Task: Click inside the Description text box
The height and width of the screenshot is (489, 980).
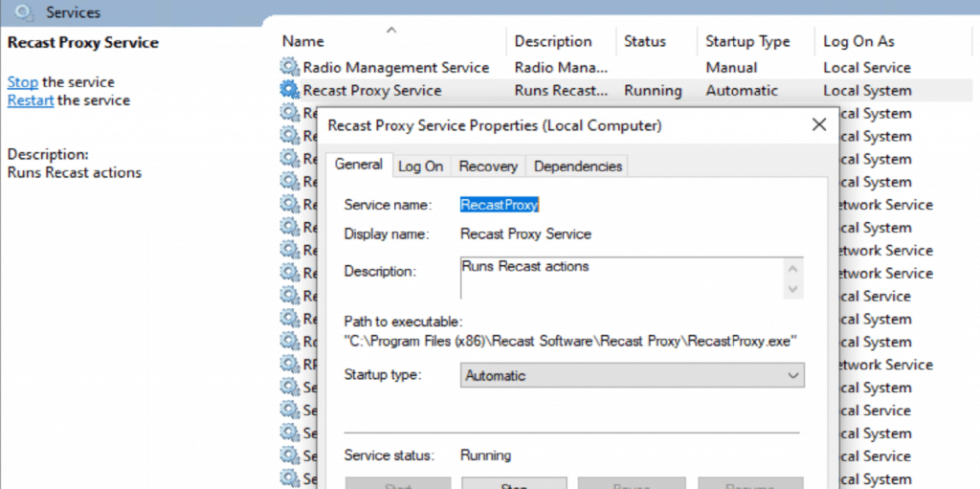Action: point(622,278)
